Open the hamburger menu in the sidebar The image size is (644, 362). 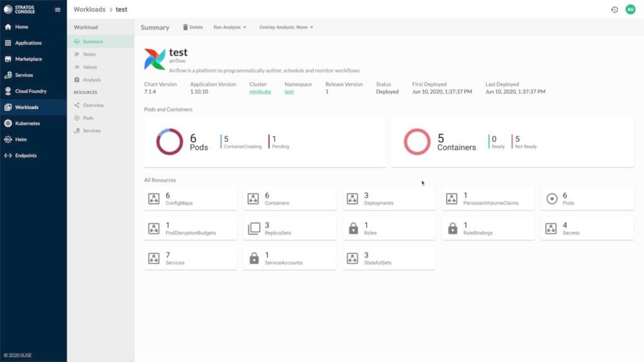pos(57,10)
